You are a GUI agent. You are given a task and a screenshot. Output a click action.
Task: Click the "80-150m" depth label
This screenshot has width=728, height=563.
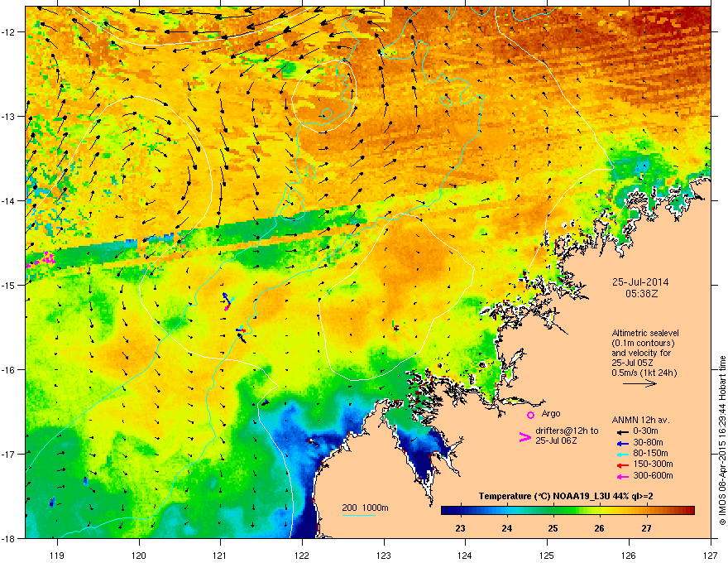[x=650, y=454]
